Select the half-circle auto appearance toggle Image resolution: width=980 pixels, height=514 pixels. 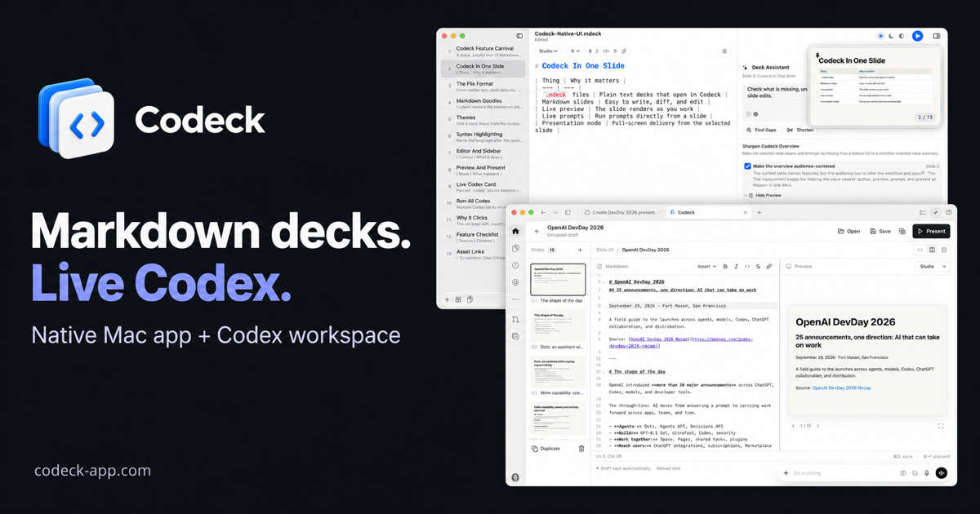tap(902, 36)
